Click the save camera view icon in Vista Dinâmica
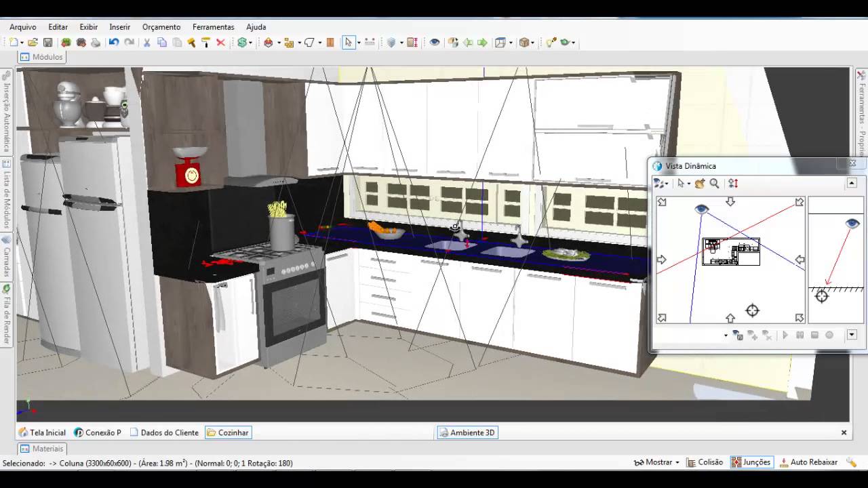Viewport: 868px width, 488px height. click(737, 335)
